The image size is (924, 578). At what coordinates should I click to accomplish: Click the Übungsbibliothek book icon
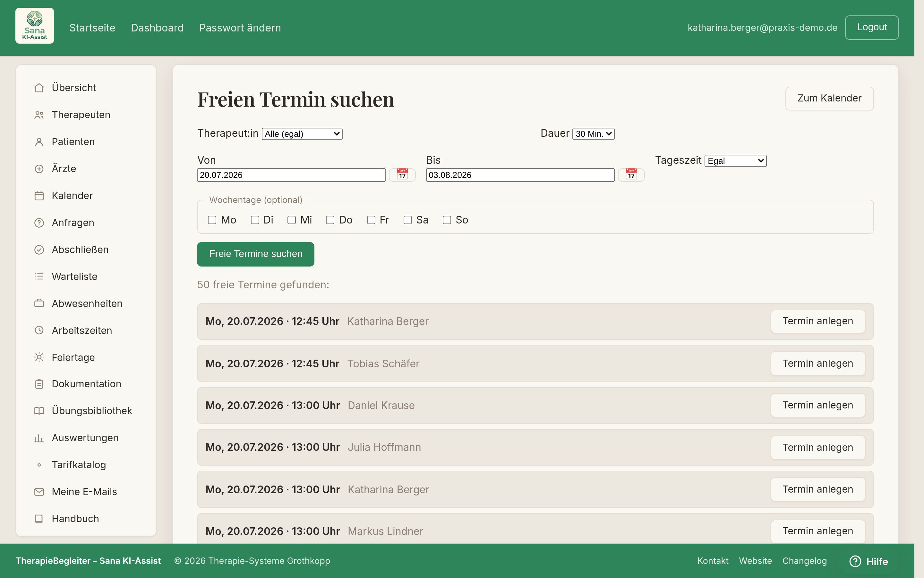[39, 411]
